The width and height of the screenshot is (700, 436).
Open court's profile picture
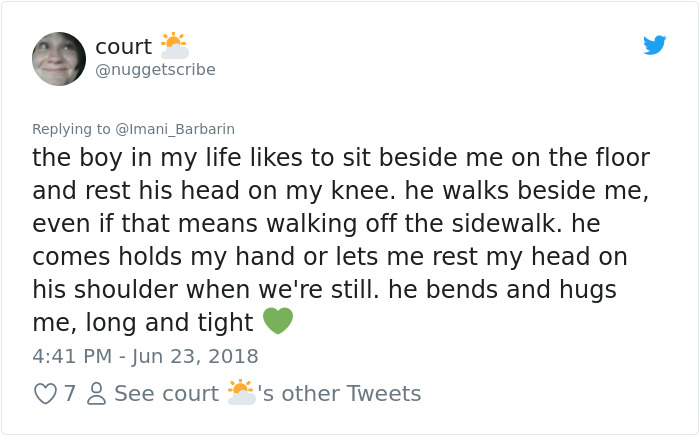tap(59, 58)
